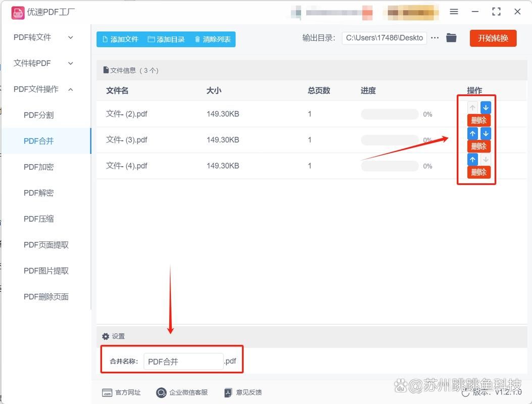Click 官方网址 link text
Viewport: 532px width, 404px height.
click(128, 392)
